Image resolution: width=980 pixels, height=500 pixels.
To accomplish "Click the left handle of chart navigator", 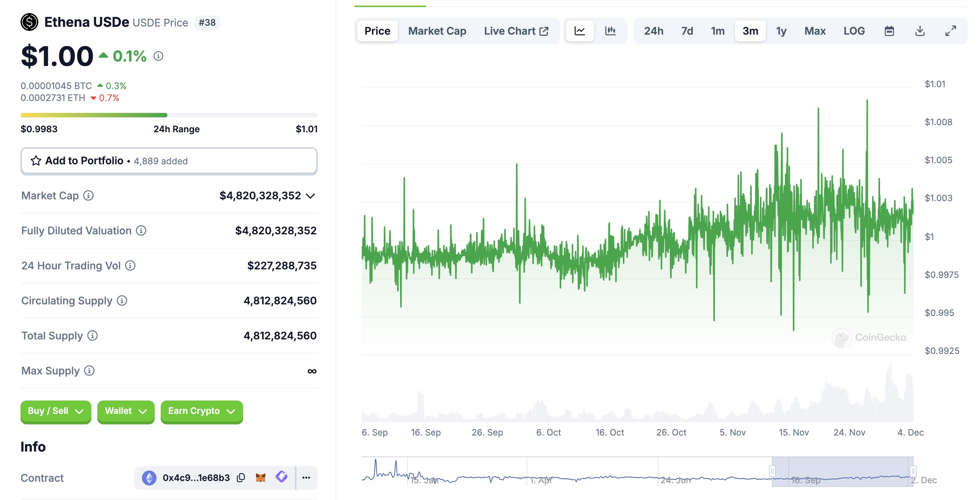I will (772, 471).
